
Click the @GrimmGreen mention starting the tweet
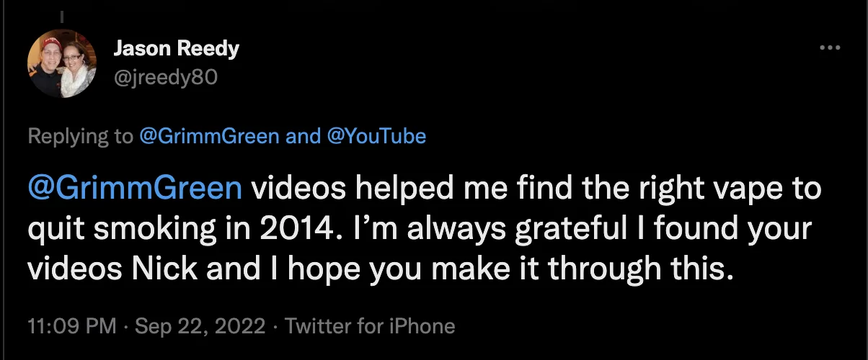[135, 189]
